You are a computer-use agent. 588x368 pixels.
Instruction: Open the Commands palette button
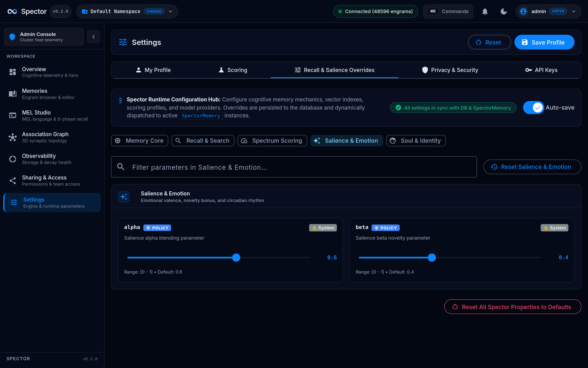[448, 11]
